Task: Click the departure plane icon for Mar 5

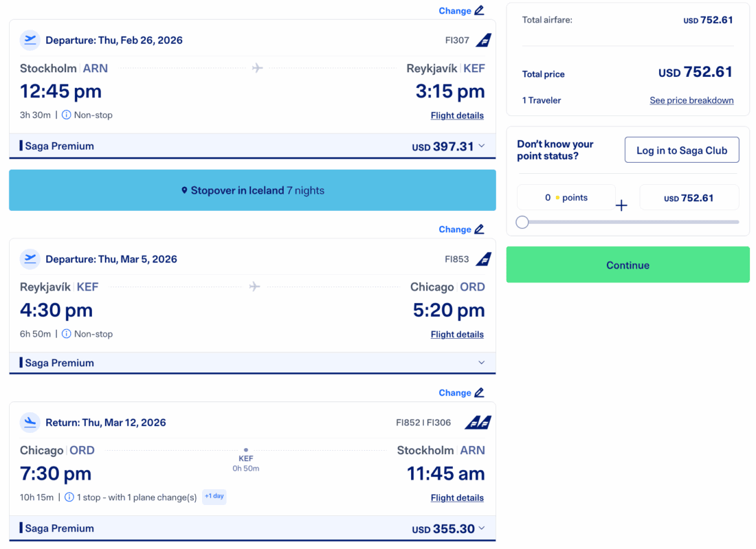Action: [30, 259]
